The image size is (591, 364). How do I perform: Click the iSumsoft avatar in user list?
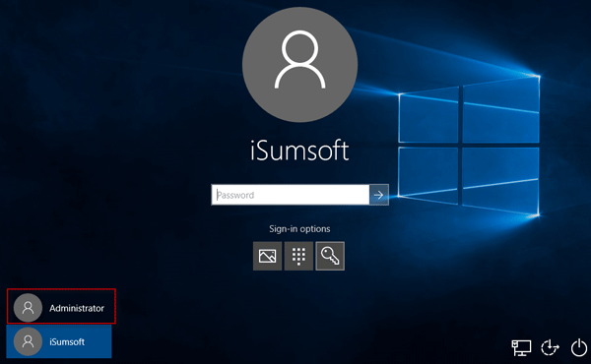point(28,341)
